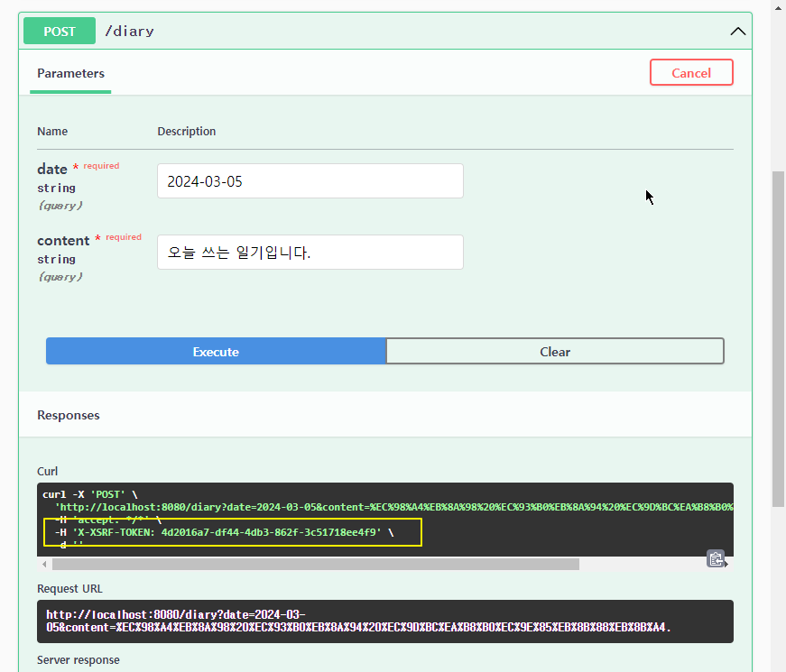
Task: Click the Server response label
Action: tap(79, 659)
